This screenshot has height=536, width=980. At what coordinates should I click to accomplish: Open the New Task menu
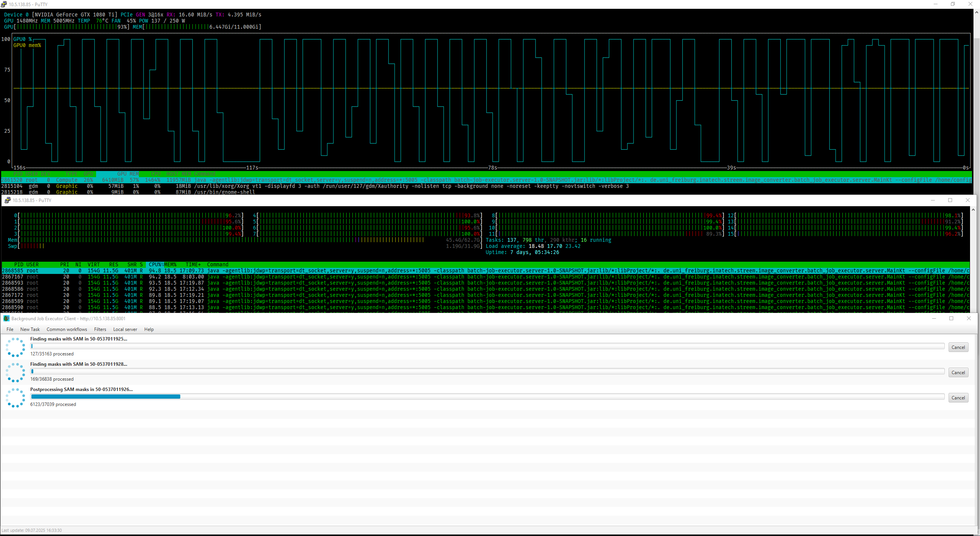(30, 329)
